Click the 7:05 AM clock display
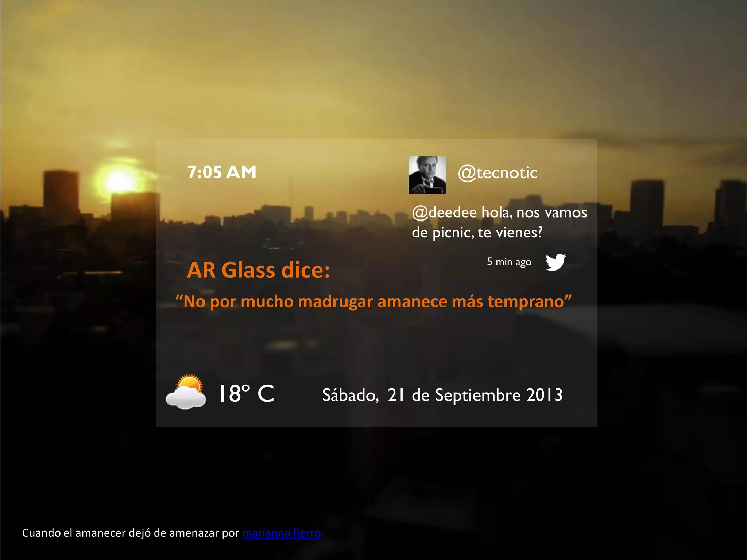The width and height of the screenshot is (747, 560). pos(222,172)
